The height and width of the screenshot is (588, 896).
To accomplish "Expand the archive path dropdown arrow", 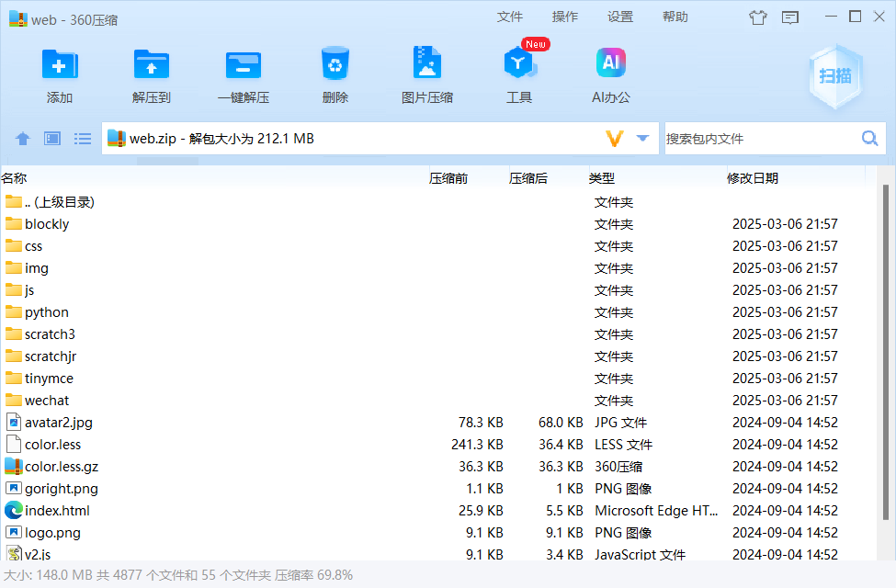I will (642, 139).
